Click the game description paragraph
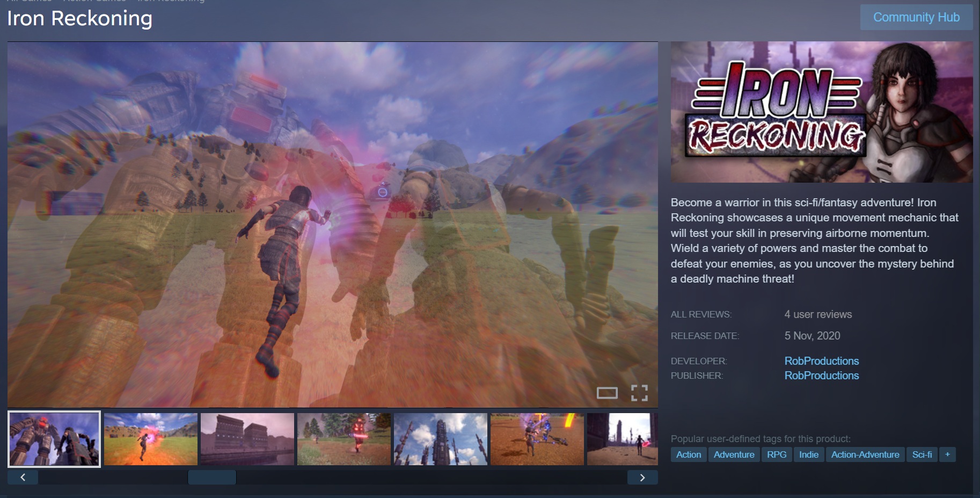The image size is (980, 498). pos(815,241)
